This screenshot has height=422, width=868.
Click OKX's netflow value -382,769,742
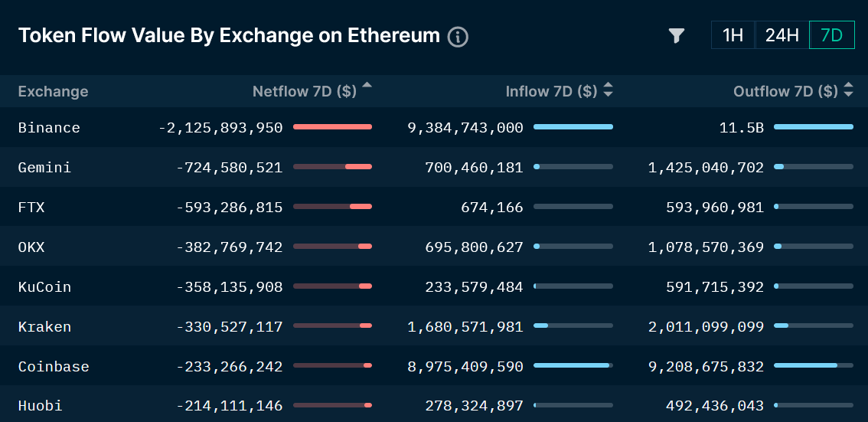coord(229,247)
